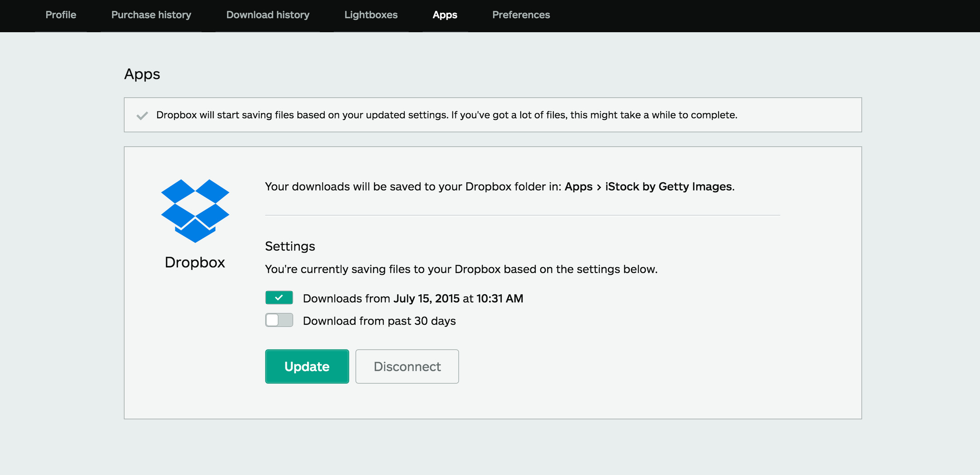The height and width of the screenshot is (475, 980).
Task: Go to Purchase history tab
Action: pyautogui.click(x=151, y=15)
